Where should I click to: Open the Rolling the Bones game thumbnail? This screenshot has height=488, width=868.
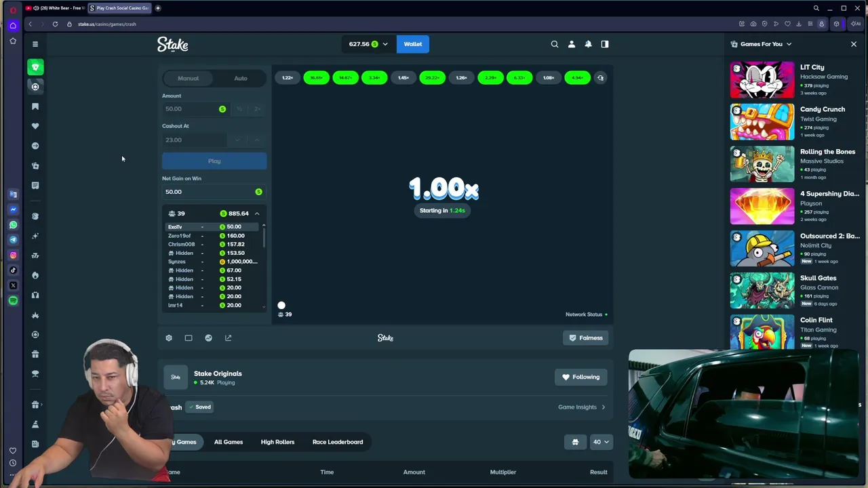point(762,164)
